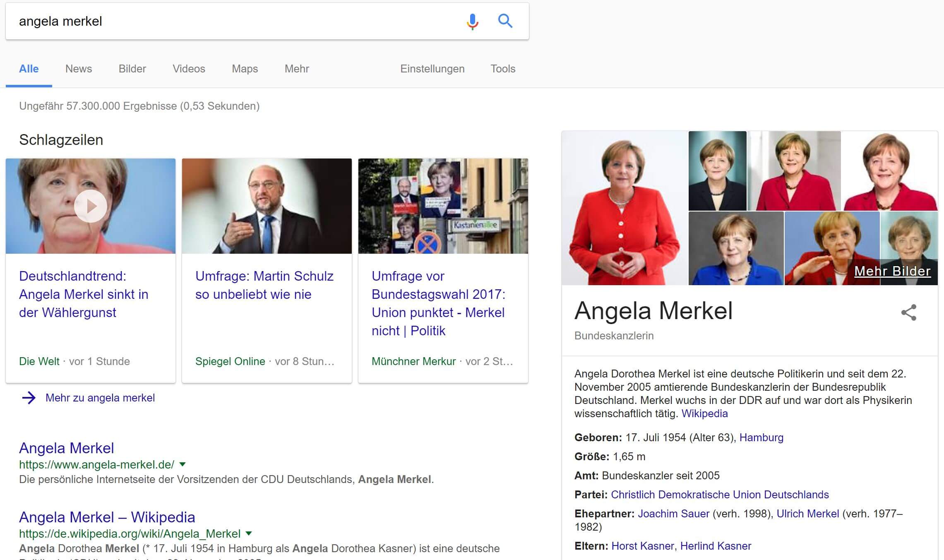Open the Videos tab
The image size is (944, 560).
click(x=189, y=69)
